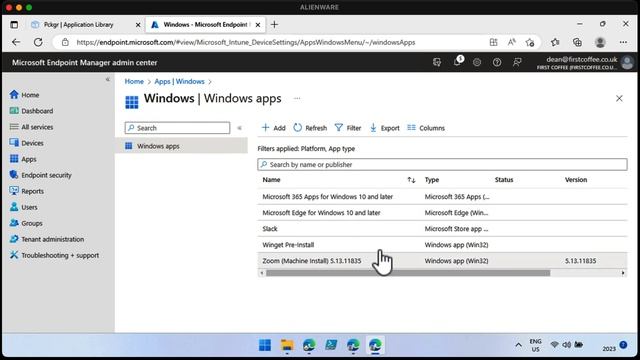The height and width of the screenshot is (360, 640).
Task: Collapse the Windows apps side menu
Action: [x=240, y=128]
